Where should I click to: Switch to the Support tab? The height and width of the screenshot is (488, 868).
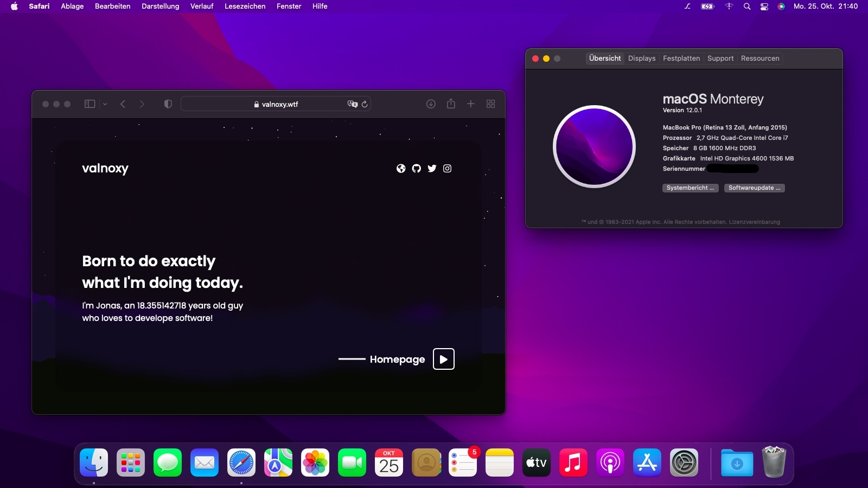[720, 59]
